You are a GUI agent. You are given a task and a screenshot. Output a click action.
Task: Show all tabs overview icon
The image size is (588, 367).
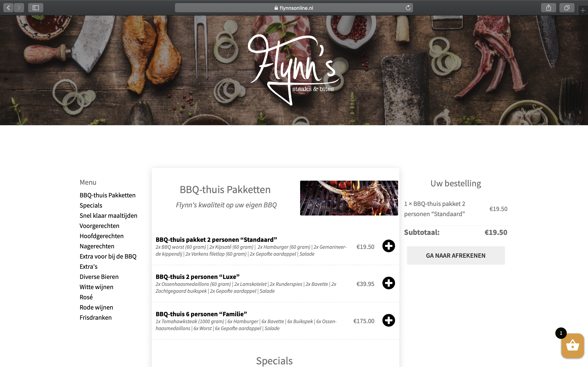click(x=567, y=8)
